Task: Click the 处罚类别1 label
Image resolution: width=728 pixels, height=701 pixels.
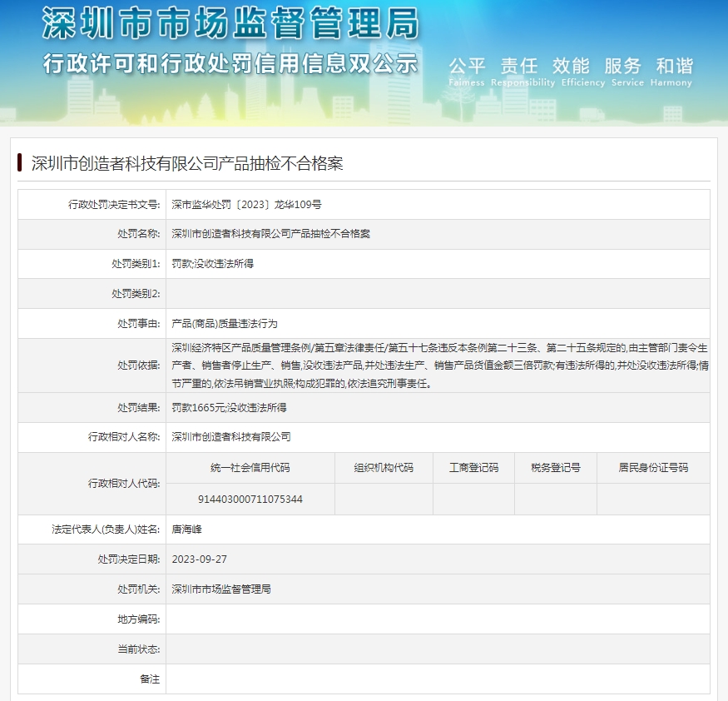Action: 136,264
